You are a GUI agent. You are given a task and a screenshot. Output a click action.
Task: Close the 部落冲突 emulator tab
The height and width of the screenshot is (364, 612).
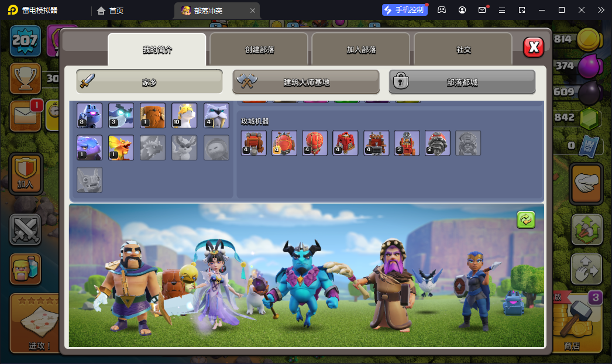pos(253,11)
